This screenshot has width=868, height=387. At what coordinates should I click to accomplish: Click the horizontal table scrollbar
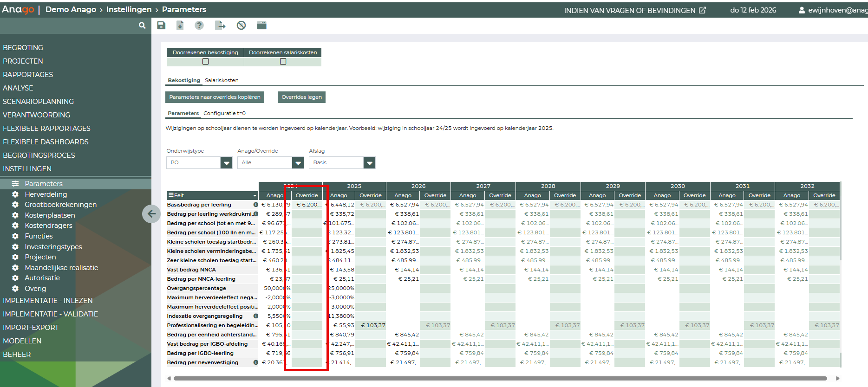(x=500, y=378)
